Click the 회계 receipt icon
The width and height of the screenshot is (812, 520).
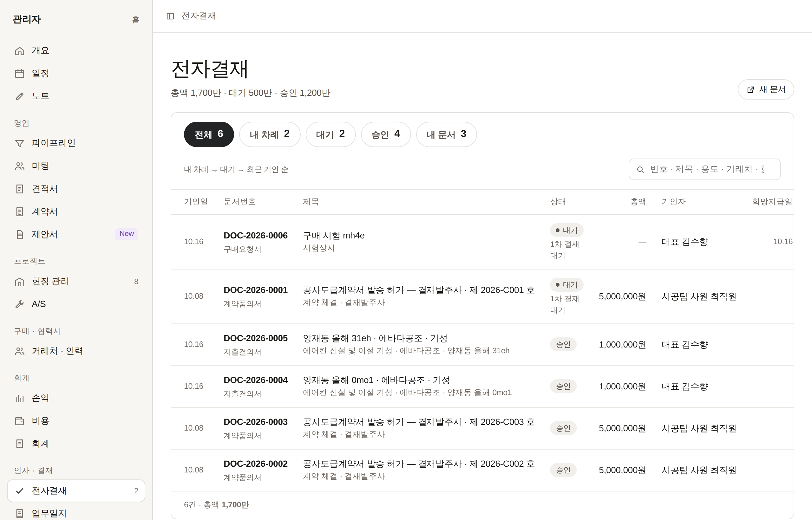click(20, 444)
